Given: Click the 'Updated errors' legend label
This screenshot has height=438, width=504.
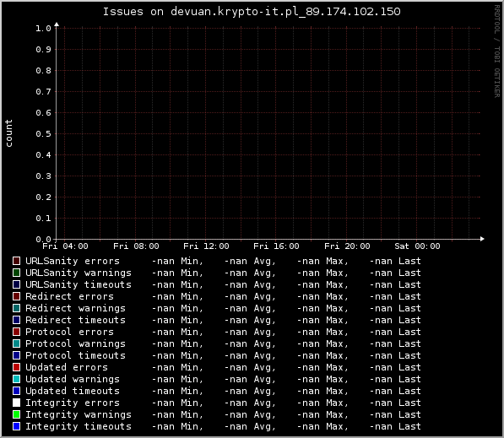Looking at the screenshot, I should tap(67, 367).
